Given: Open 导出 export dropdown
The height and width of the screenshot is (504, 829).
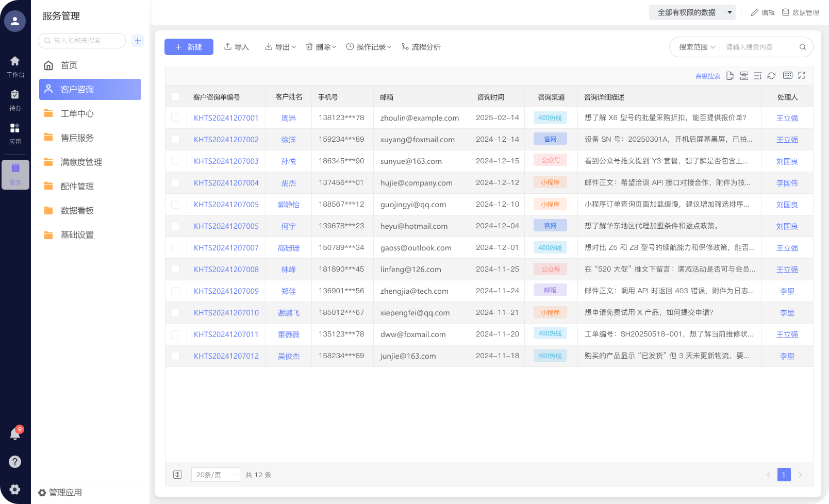Looking at the screenshot, I should (x=280, y=47).
